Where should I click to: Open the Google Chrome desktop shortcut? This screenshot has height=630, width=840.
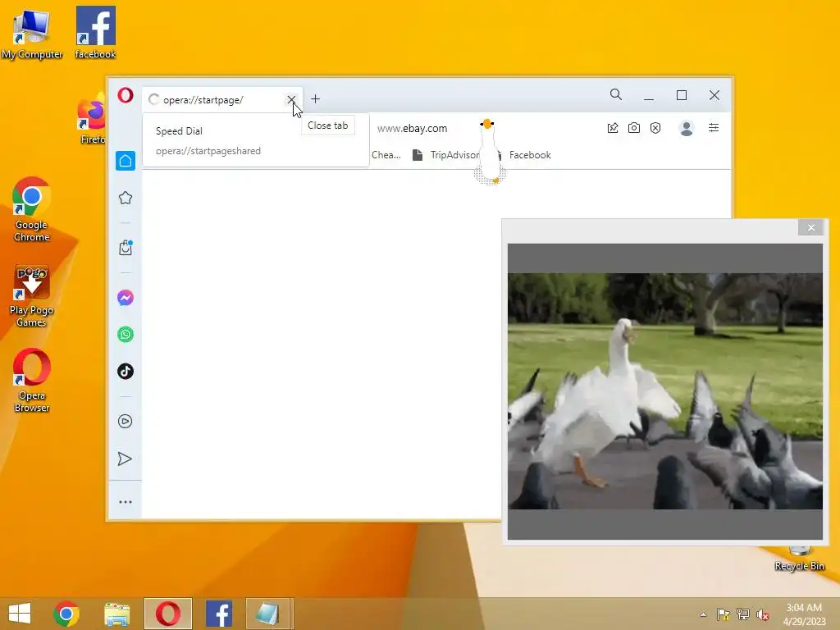point(32,209)
